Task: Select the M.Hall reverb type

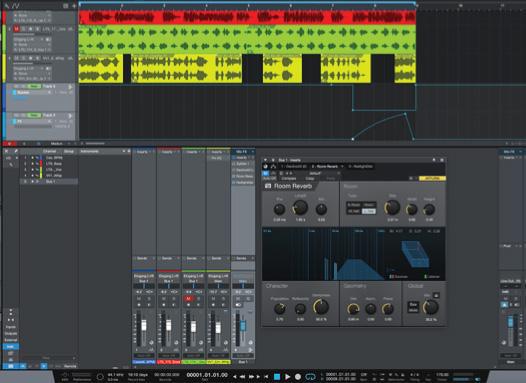Action: (x=354, y=211)
